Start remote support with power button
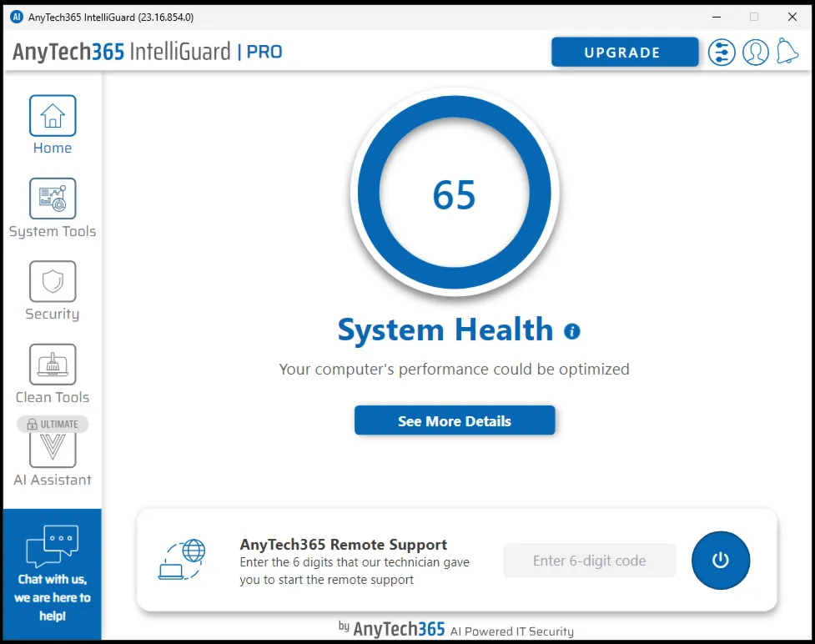This screenshot has height=644, width=815. click(x=721, y=561)
